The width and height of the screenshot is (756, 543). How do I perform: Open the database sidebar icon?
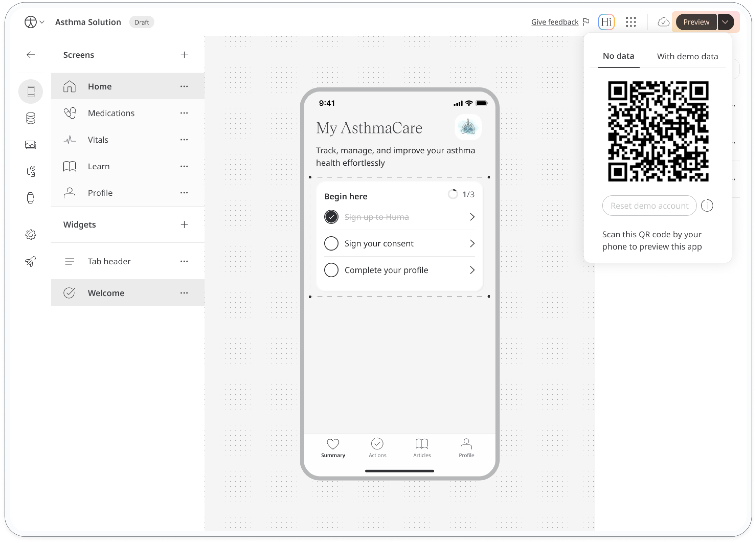coord(31,118)
